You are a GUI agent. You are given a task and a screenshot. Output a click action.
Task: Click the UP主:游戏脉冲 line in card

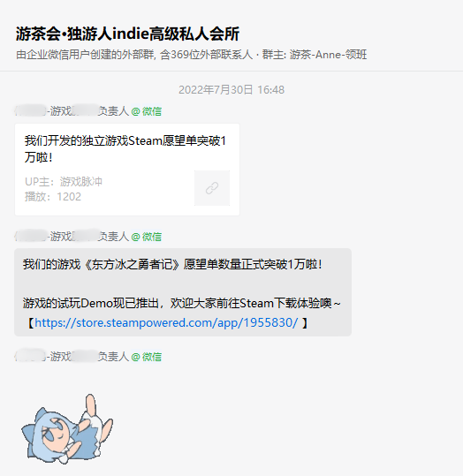pyautogui.click(x=64, y=182)
